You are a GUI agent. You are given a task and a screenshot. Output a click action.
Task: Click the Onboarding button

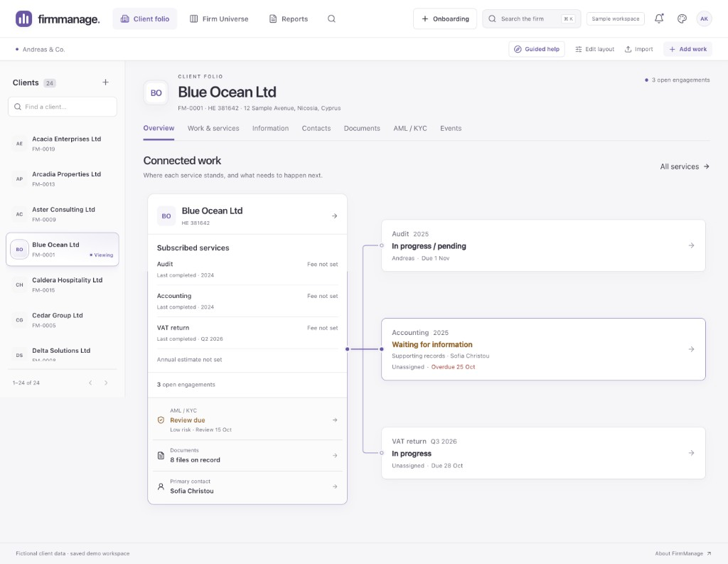[445, 19]
